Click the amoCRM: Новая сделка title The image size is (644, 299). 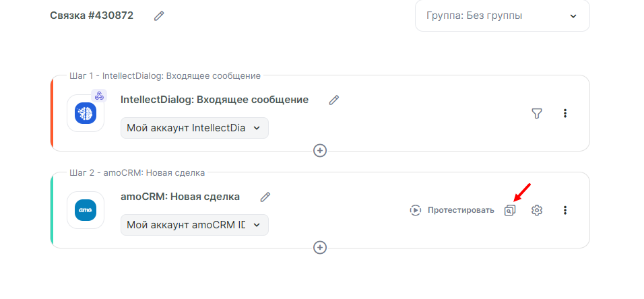click(x=180, y=197)
